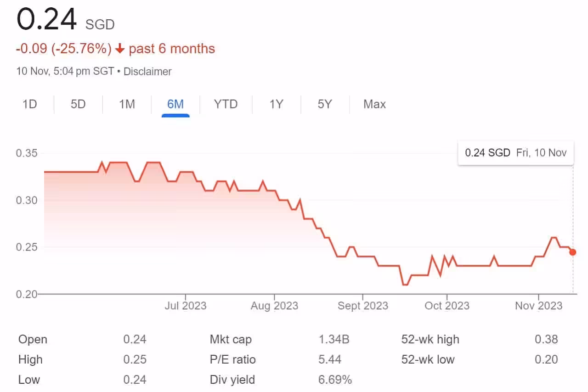
Task: Click the red endpoint dot on chart
Action: pos(572,252)
